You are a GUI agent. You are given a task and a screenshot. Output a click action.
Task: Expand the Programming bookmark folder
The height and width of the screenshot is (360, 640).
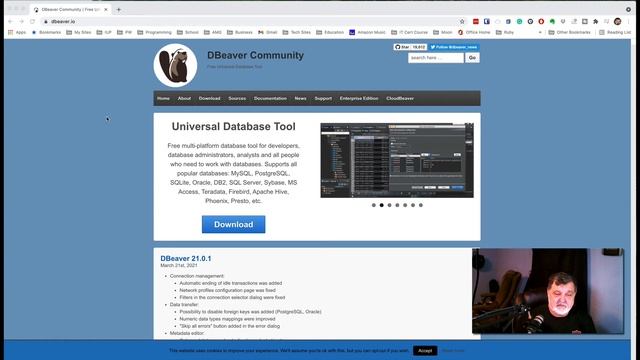pyautogui.click(x=155, y=32)
